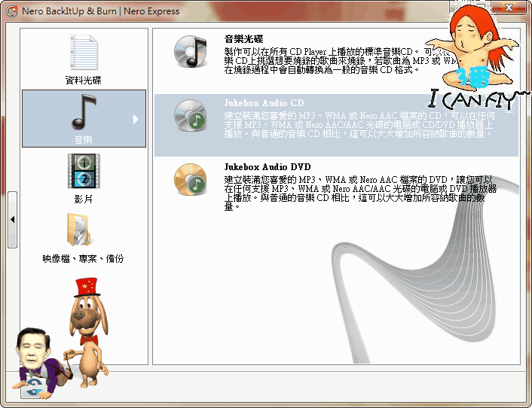Click the 映像檔、專案、備份 label
The width and height of the screenshot is (532, 408).
[x=83, y=258]
